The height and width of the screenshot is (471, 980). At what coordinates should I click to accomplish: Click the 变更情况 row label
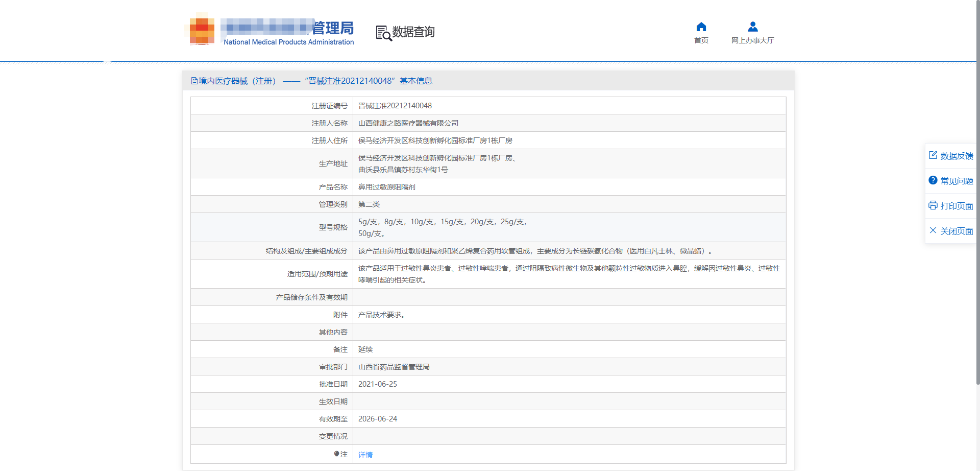click(x=333, y=436)
